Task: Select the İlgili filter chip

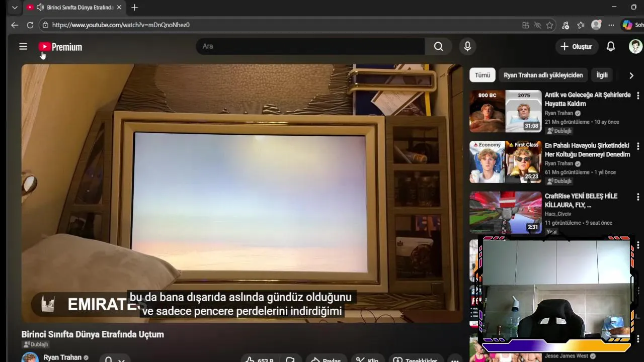Action: (602, 75)
